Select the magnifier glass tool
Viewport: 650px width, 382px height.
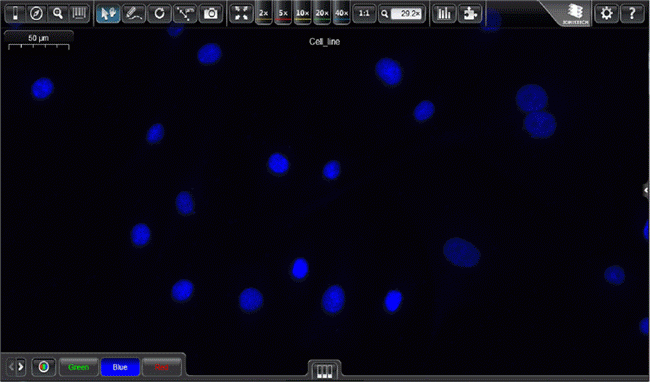point(58,14)
